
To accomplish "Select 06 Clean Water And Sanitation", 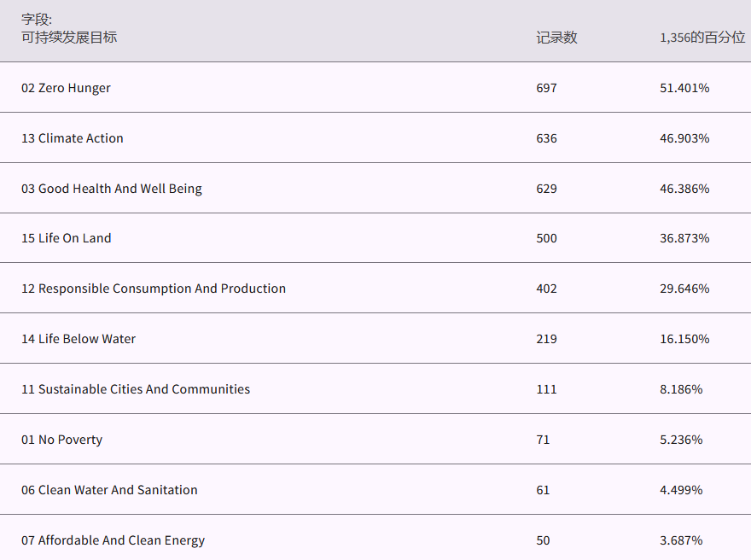I will tap(109, 490).
